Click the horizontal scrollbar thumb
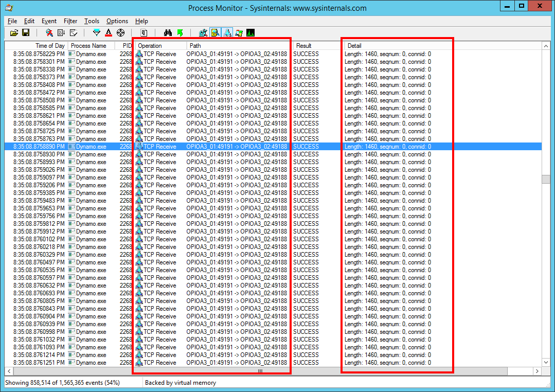The image size is (555, 392). click(x=260, y=371)
